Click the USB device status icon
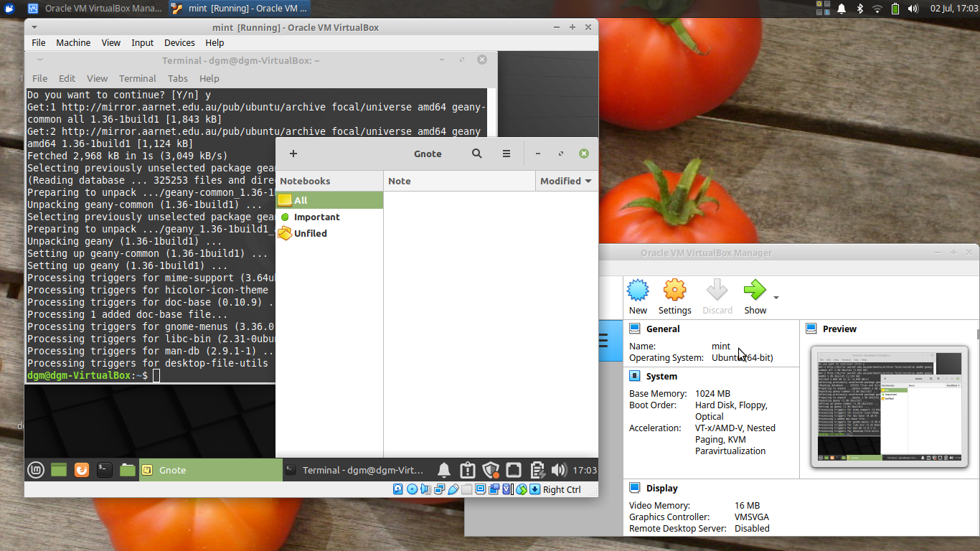The width and height of the screenshot is (980, 551). 453,489
